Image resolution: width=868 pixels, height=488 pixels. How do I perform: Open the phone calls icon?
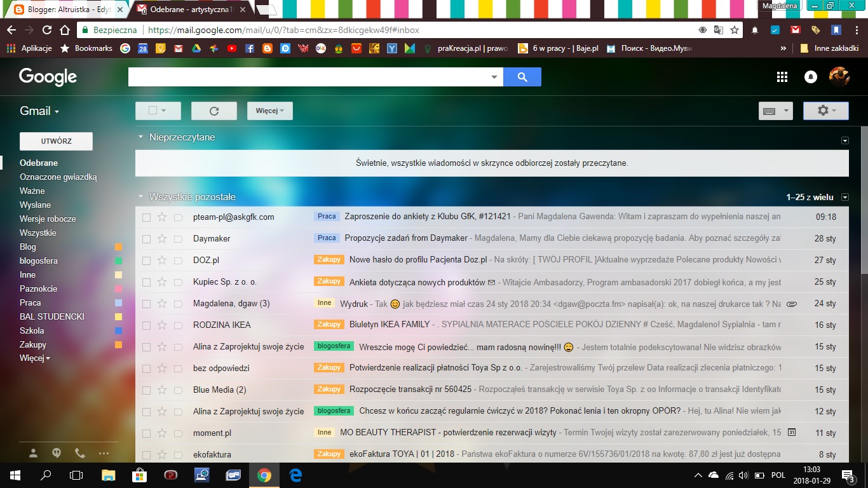[80, 453]
